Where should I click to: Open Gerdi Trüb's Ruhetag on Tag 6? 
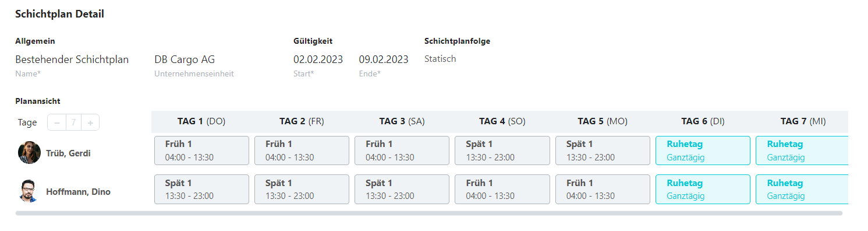pos(703,150)
